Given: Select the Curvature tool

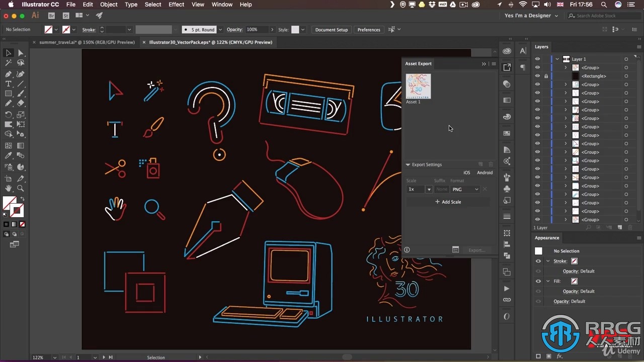Looking at the screenshot, I should tap(21, 74).
